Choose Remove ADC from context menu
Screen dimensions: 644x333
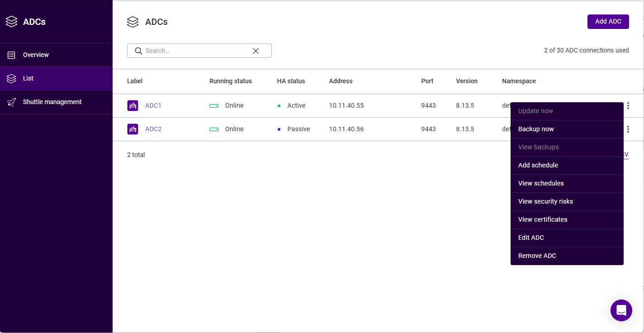[x=567, y=256]
